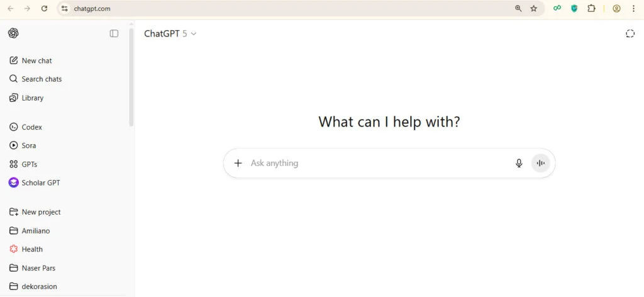Click the ChatGPT logo icon in sidebar
The image size is (644, 297).
coord(13,33)
